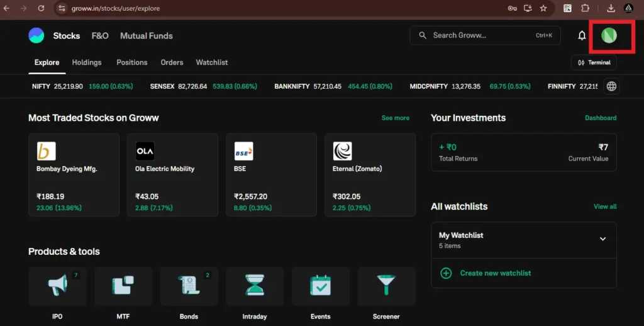
Task: Open the IPO megaphone tool
Action: pos(57,285)
